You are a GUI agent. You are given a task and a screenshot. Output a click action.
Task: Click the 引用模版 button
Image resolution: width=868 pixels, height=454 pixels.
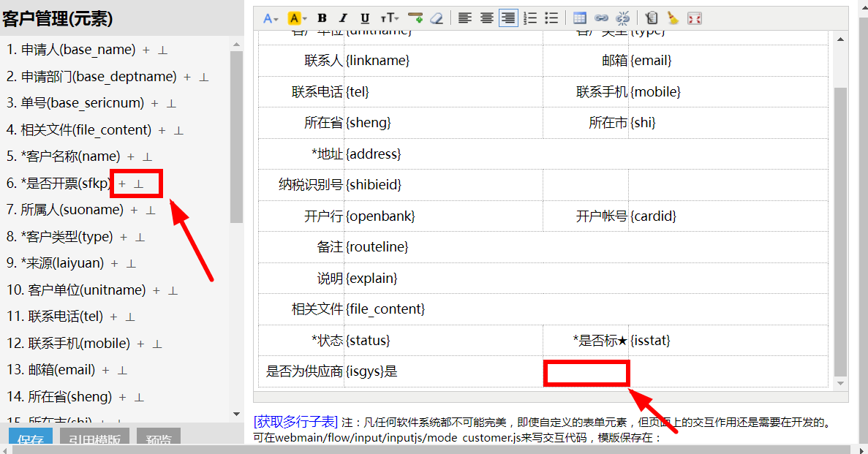(x=94, y=439)
